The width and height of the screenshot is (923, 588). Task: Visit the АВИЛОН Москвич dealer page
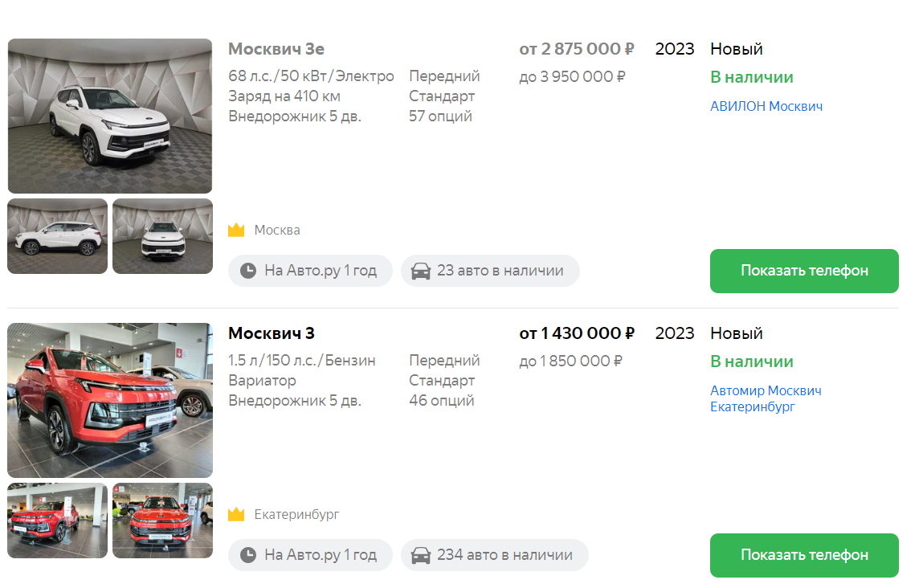(766, 106)
